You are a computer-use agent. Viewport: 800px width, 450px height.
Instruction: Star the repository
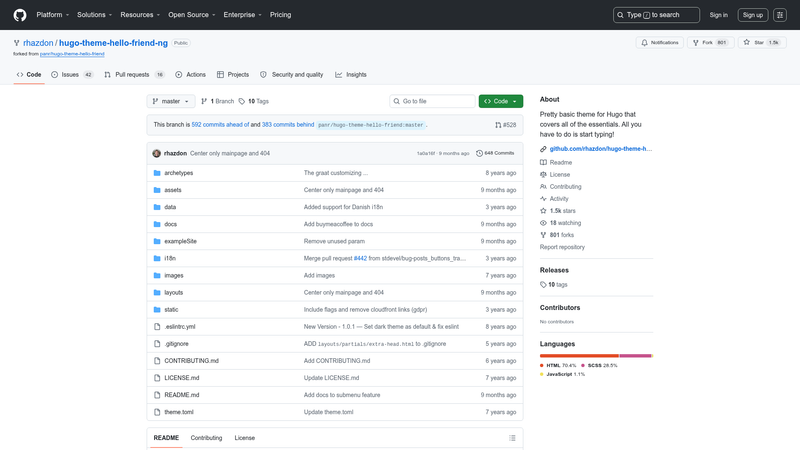[x=762, y=42]
